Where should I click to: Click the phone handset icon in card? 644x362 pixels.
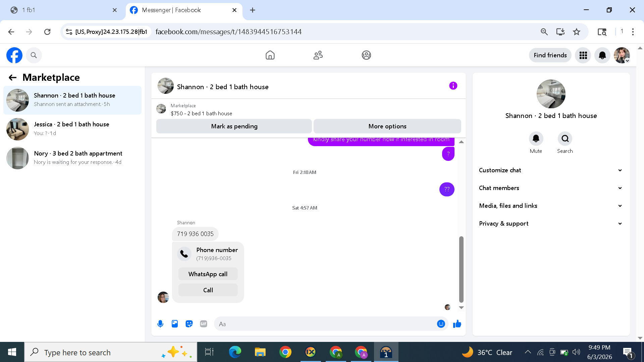pyautogui.click(x=184, y=254)
